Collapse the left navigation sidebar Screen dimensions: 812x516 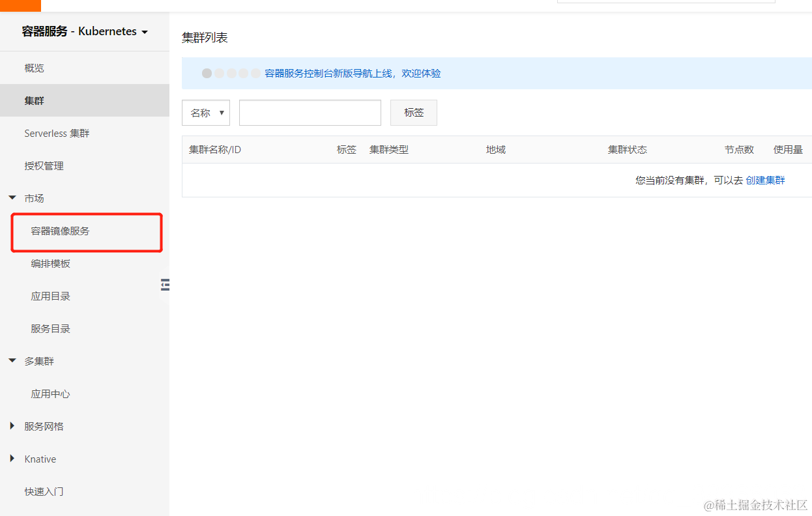pos(165,284)
